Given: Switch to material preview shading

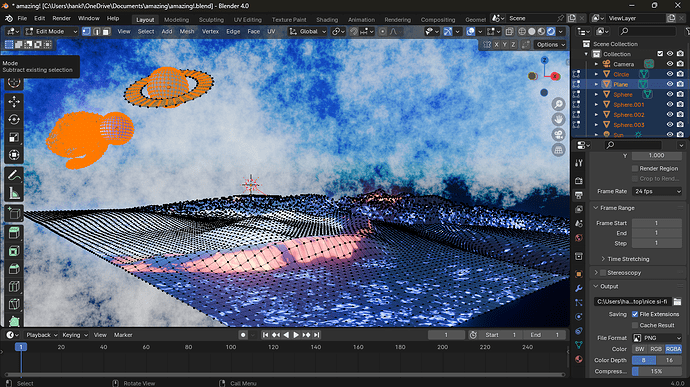Looking at the screenshot, I should (541, 31).
